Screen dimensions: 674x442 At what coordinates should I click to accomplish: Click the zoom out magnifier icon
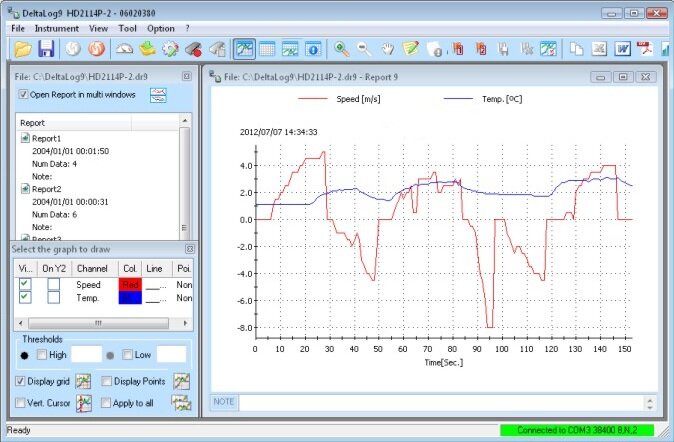click(365, 49)
